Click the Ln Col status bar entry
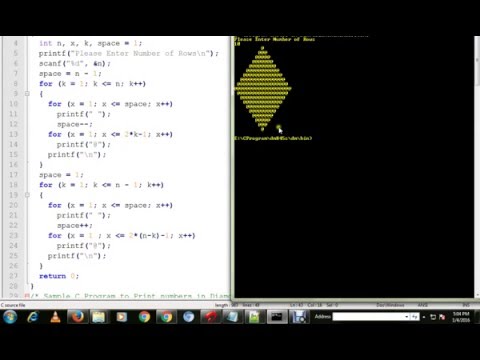Image resolution: width=480 pixels, height=360 pixels. click(314, 305)
